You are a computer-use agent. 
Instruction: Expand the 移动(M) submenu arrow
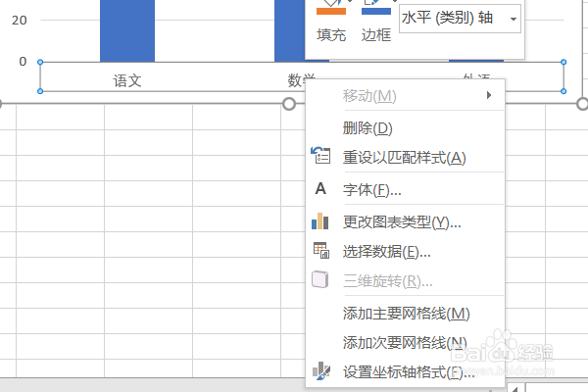coord(489,95)
